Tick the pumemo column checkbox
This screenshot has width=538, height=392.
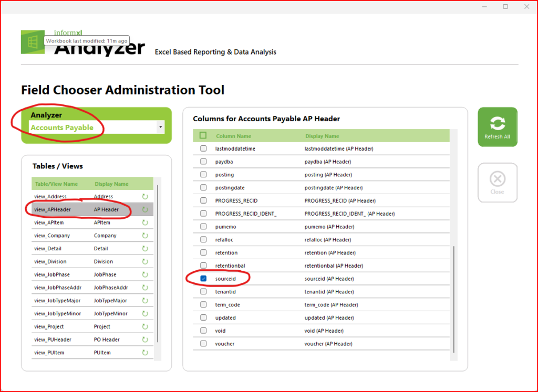point(203,227)
